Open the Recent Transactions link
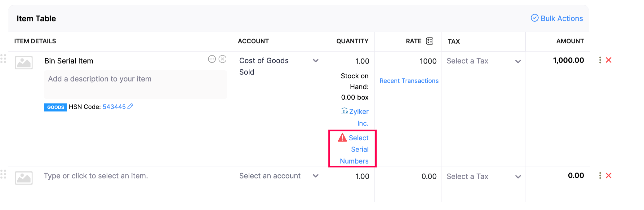 tap(409, 81)
